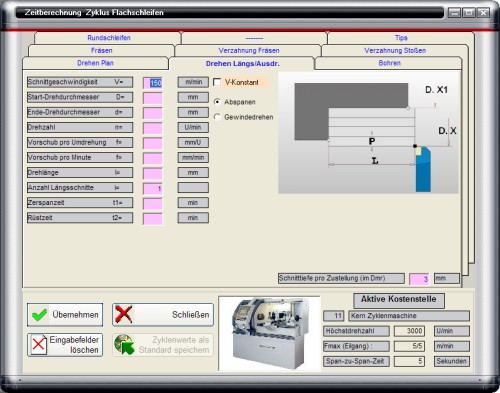
Task: Click the Aktive Kostenstelle button
Action: [399, 300]
